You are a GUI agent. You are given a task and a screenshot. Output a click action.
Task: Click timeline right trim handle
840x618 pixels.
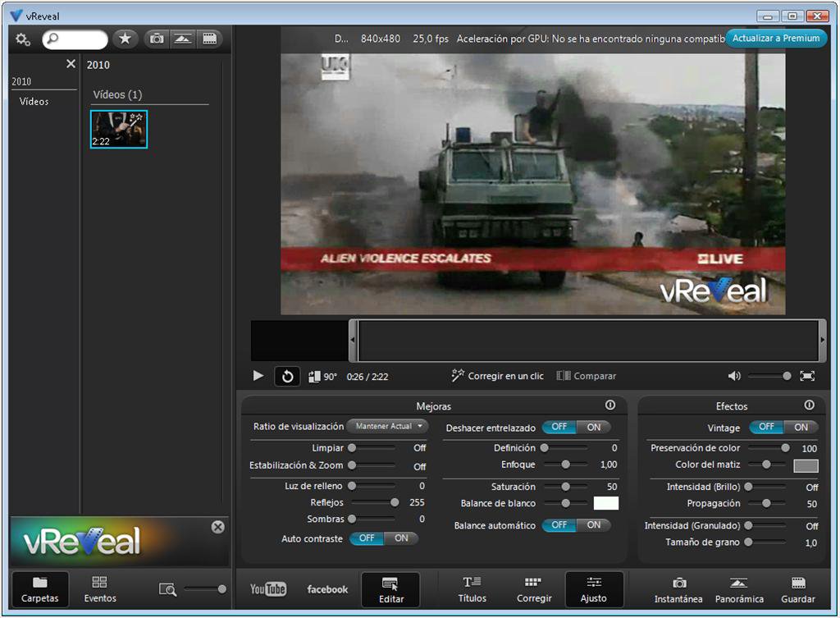822,340
